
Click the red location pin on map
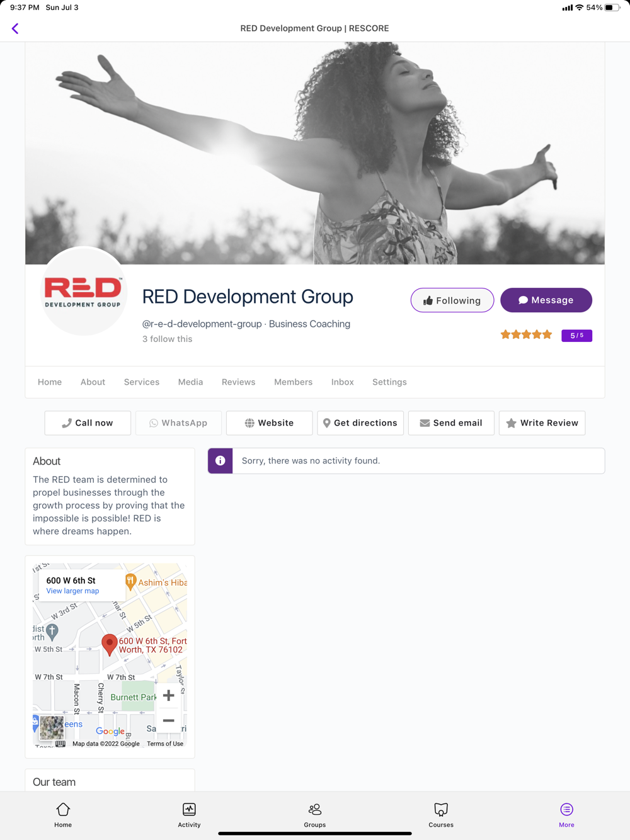[110, 645]
